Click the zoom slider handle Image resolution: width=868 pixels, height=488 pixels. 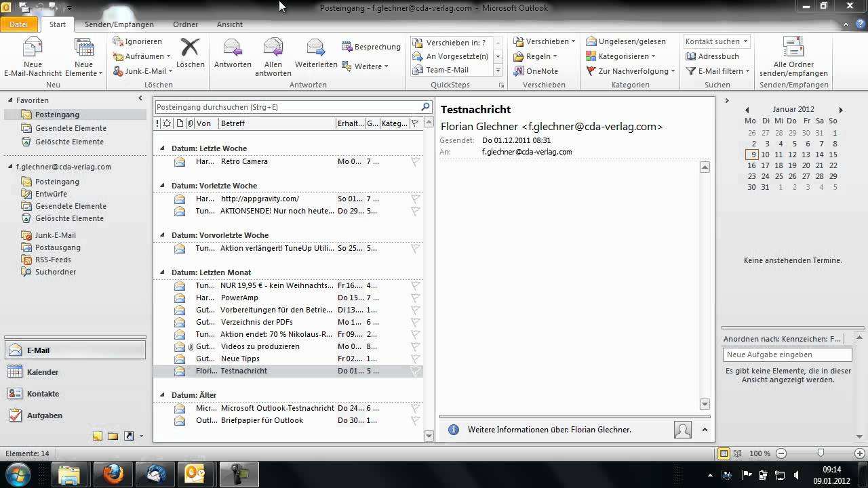[821, 453]
